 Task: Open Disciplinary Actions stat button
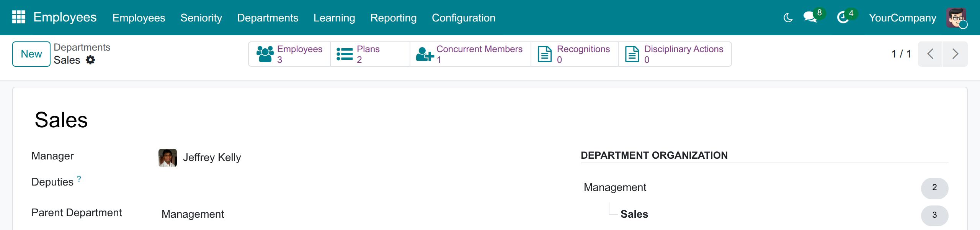pyautogui.click(x=675, y=54)
